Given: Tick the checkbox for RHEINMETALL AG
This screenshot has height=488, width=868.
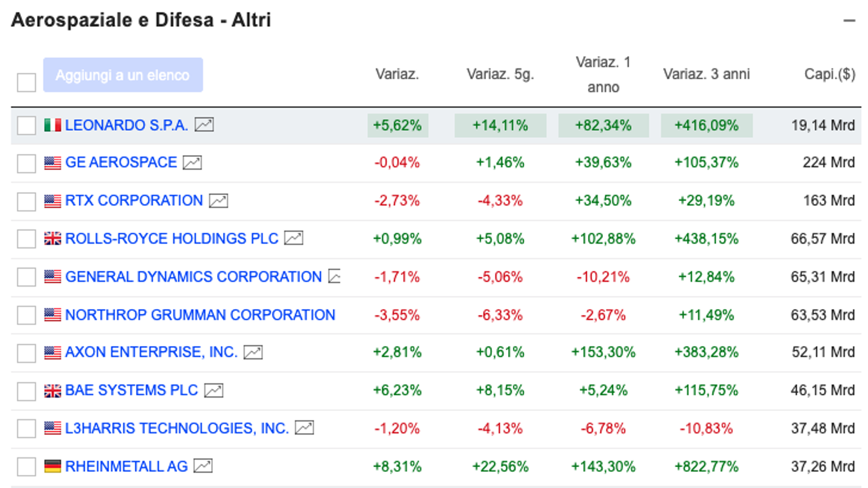Looking at the screenshot, I should (x=27, y=467).
